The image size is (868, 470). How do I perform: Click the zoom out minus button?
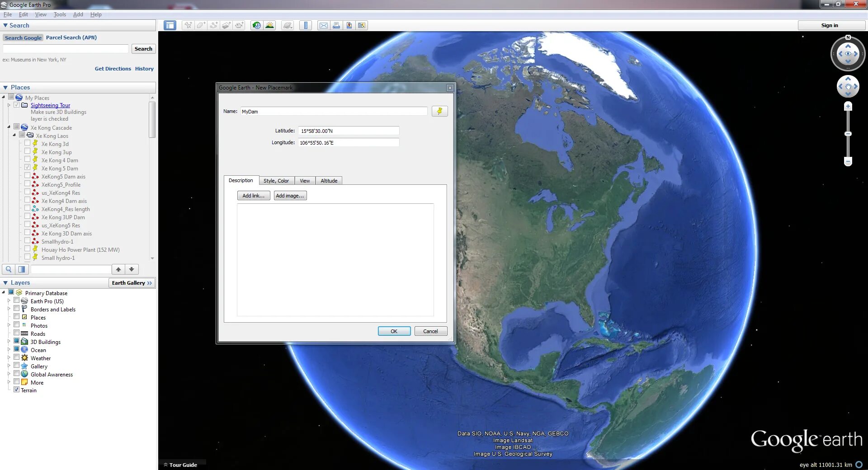click(x=848, y=161)
